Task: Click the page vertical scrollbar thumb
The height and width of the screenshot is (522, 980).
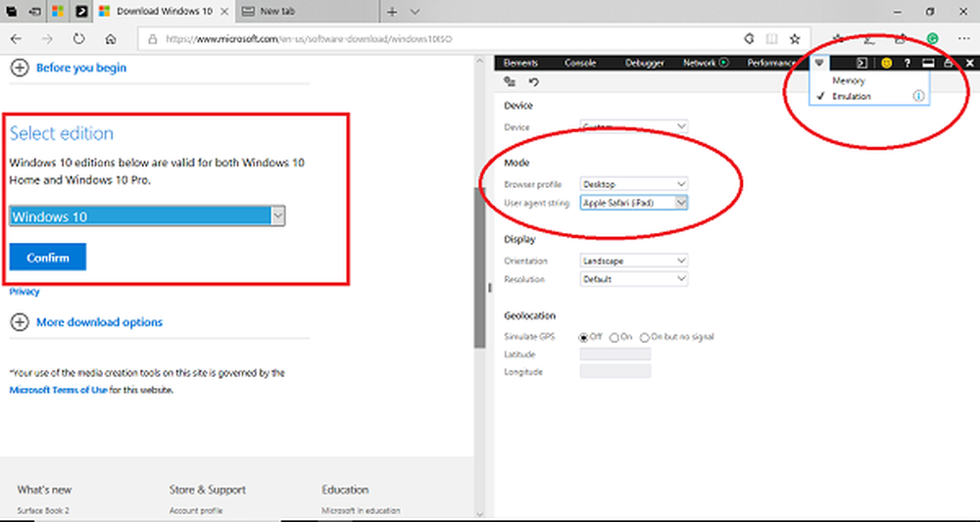Action: click(x=480, y=267)
